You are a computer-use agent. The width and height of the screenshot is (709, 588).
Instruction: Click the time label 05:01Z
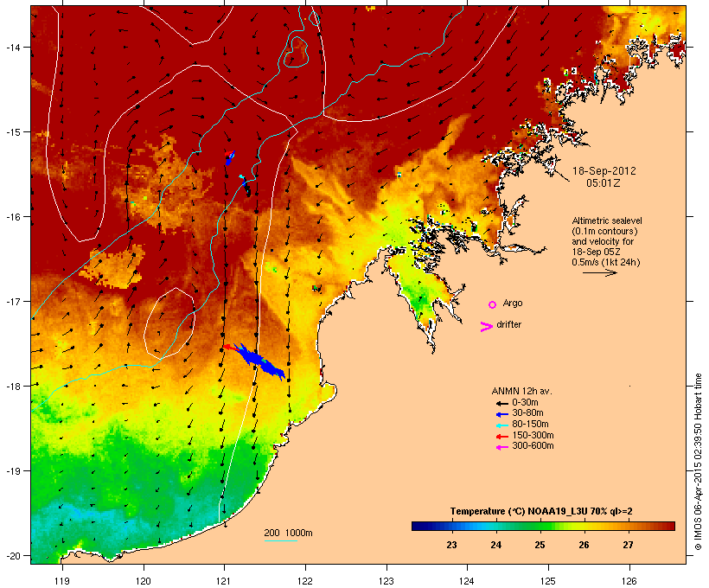click(x=604, y=183)
